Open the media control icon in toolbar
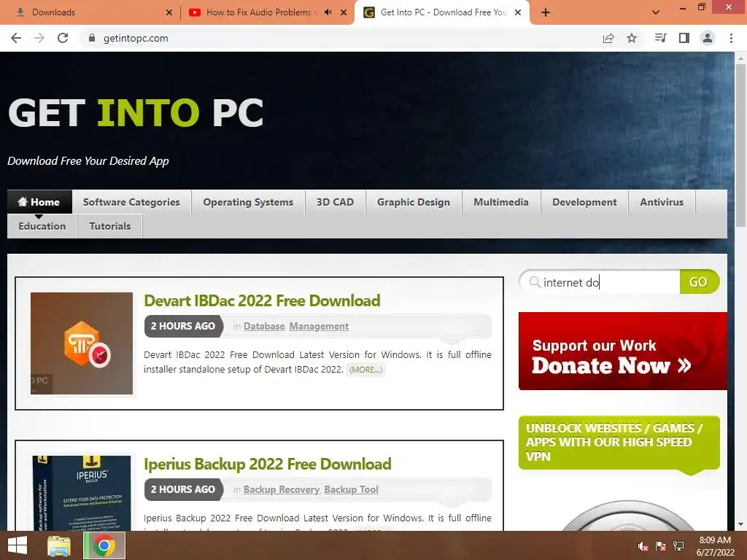 click(660, 38)
